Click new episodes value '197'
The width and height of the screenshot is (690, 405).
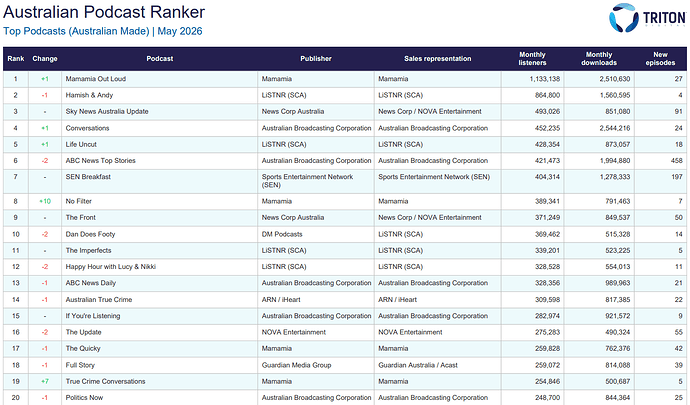pos(677,177)
